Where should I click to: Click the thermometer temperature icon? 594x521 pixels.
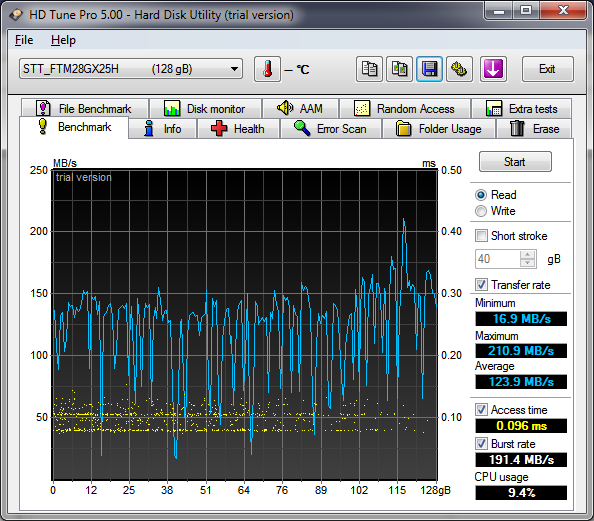coord(267,69)
